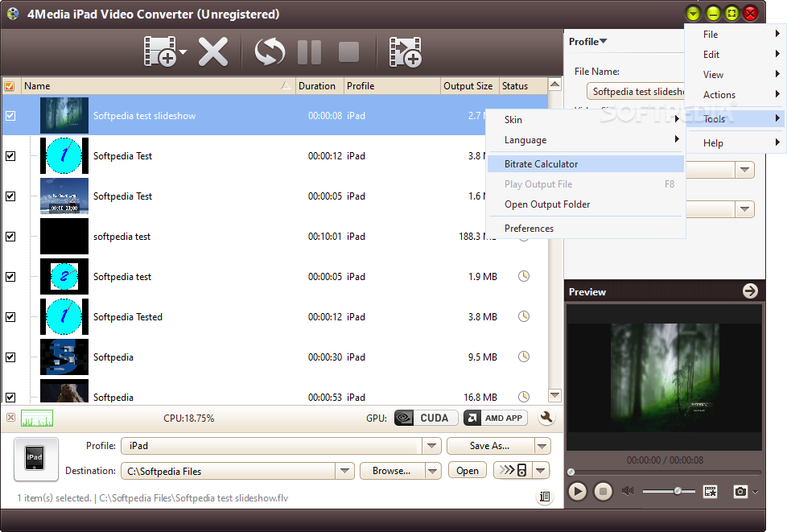Click the forest thumbnail of slideshow row

click(x=64, y=115)
